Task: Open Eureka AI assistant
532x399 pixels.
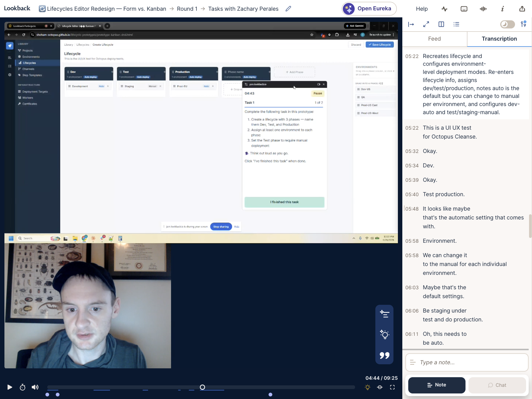Action: click(369, 8)
